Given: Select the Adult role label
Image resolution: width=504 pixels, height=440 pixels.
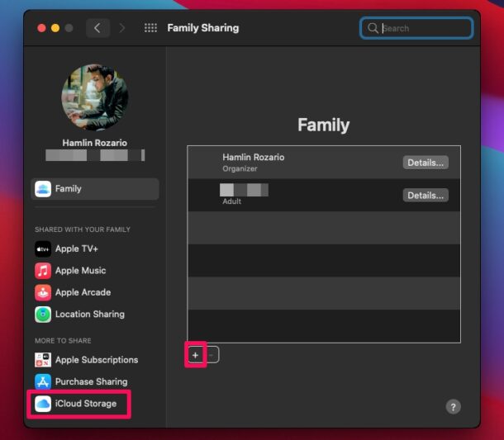Looking at the screenshot, I should pos(231,201).
